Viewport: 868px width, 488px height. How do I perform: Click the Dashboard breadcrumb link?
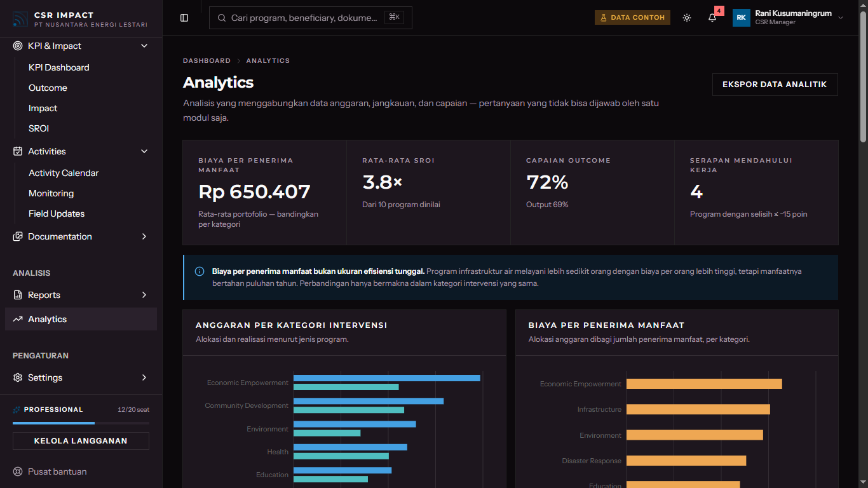pos(207,61)
